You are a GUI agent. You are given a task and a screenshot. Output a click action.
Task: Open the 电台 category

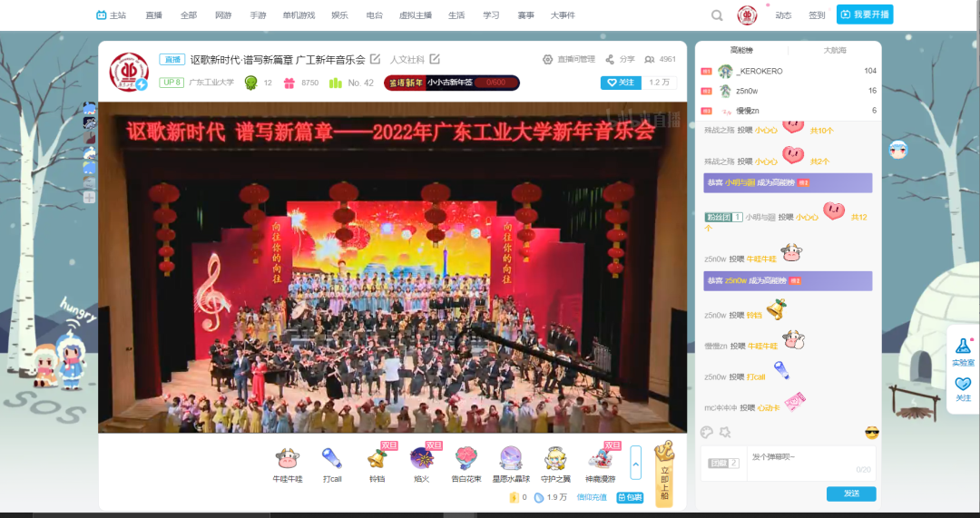click(375, 15)
